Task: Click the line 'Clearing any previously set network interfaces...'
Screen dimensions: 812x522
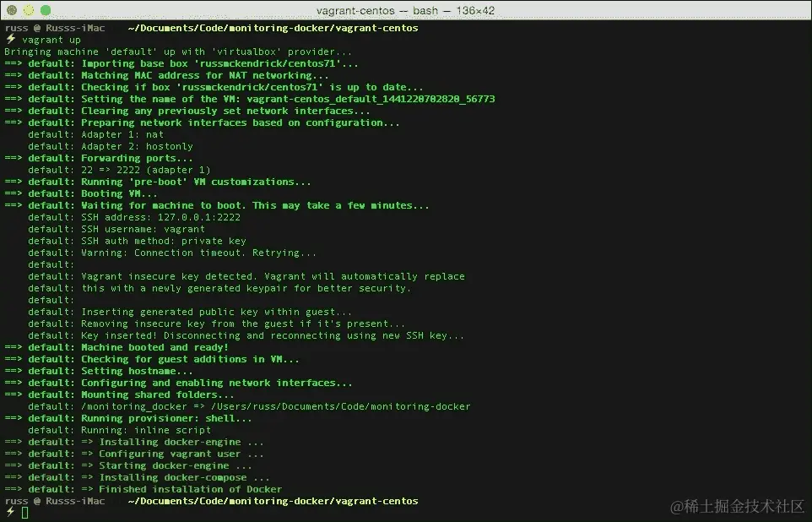Action: click(225, 111)
